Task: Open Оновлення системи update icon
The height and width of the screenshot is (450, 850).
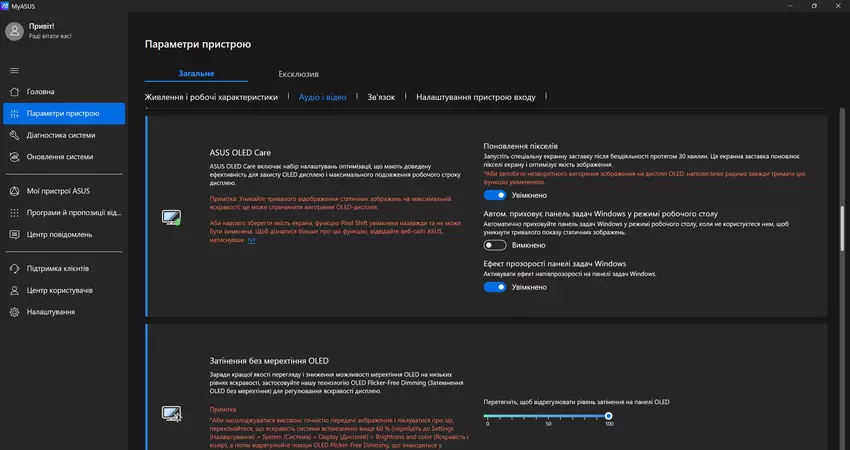Action: (x=14, y=157)
